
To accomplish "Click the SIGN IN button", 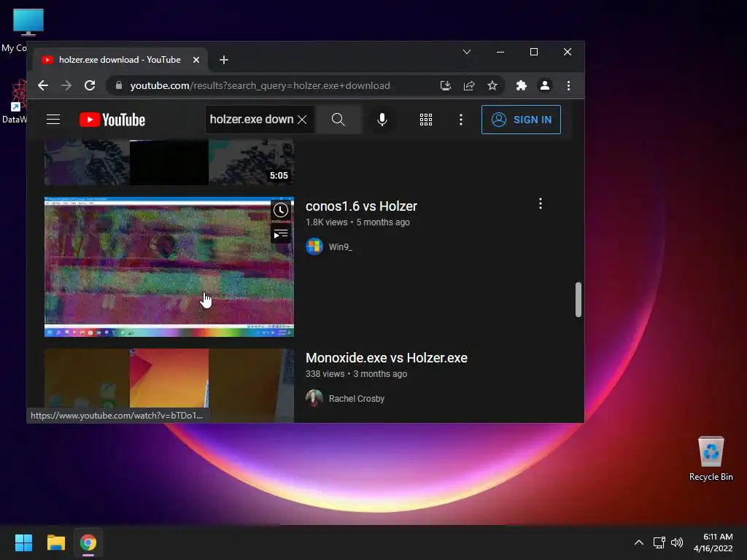I will tap(521, 120).
